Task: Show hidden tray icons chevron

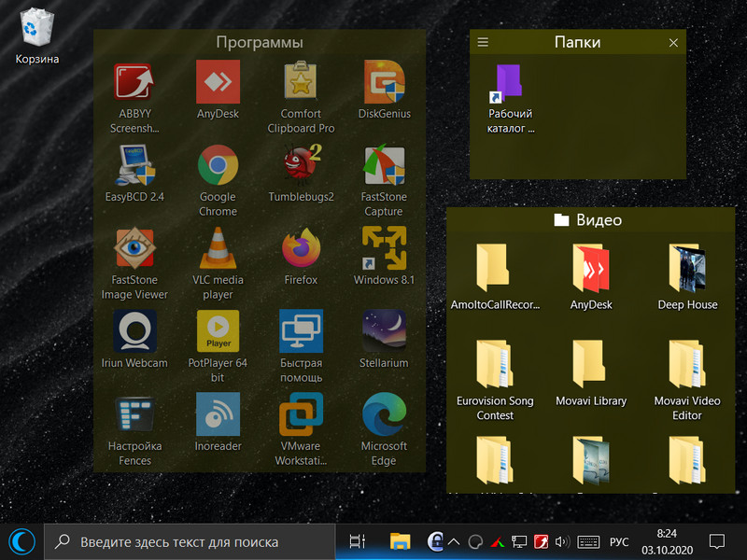Action: click(x=454, y=542)
